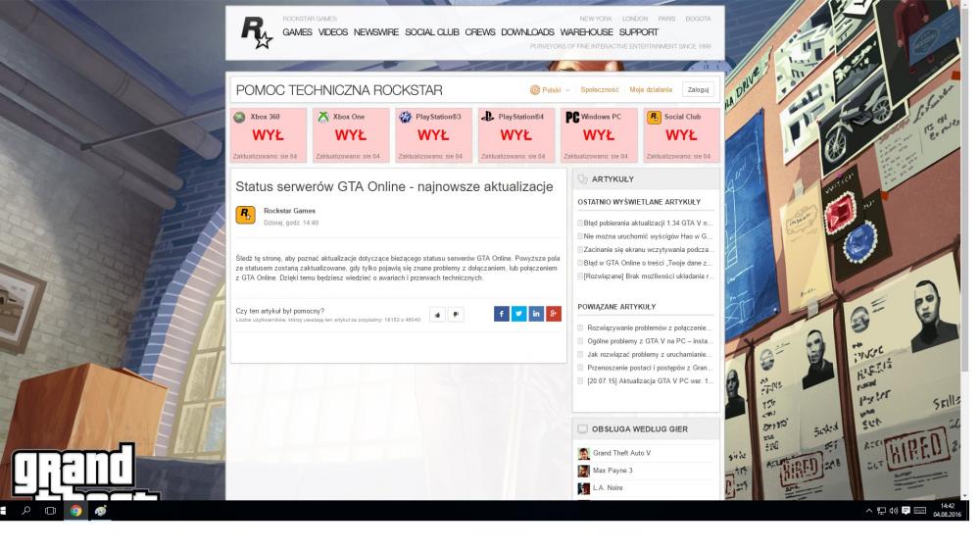
Task: Open the Pomoc Techniczna Rockstar heading link
Action: click(x=339, y=90)
